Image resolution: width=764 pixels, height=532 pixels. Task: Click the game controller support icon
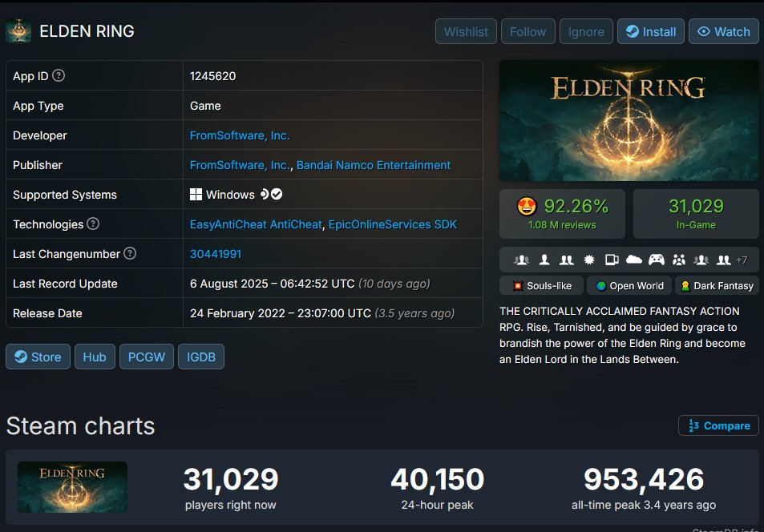pyautogui.click(x=657, y=260)
